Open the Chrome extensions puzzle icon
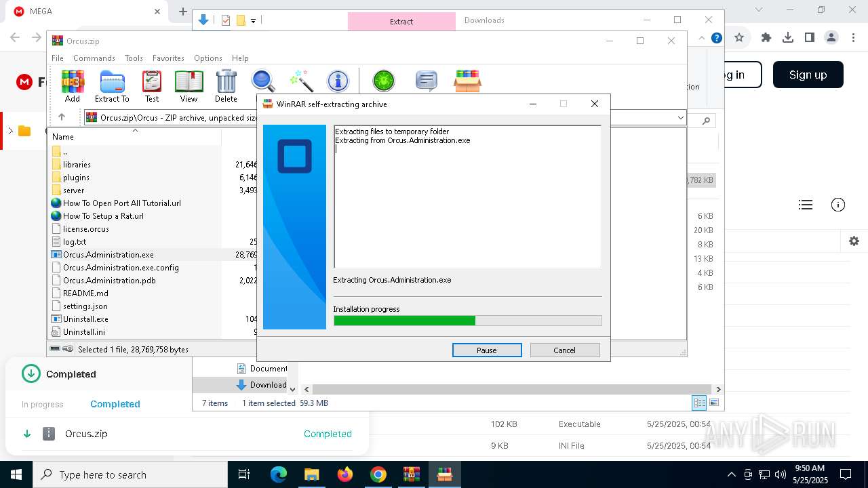Viewport: 868px width, 488px height. pyautogui.click(x=766, y=37)
